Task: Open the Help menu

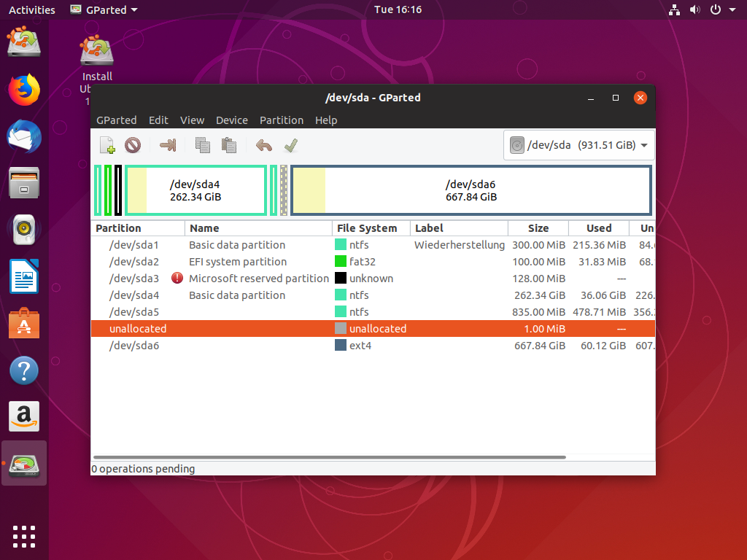Action: [x=326, y=120]
